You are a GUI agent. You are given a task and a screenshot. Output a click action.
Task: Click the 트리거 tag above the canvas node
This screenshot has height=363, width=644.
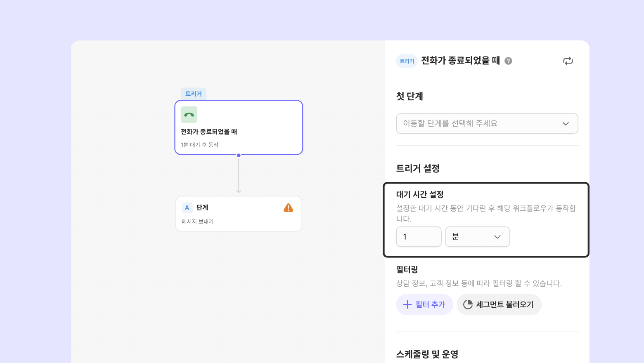click(194, 94)
